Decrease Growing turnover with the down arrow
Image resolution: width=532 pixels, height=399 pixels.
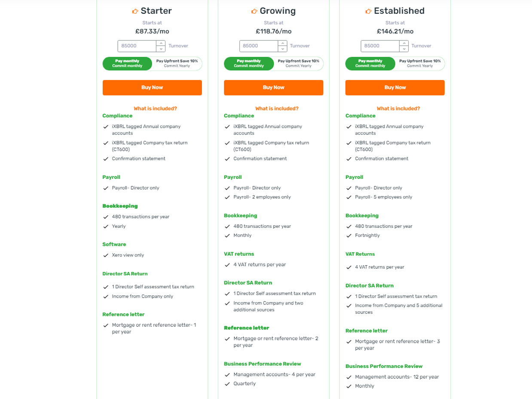282,49
